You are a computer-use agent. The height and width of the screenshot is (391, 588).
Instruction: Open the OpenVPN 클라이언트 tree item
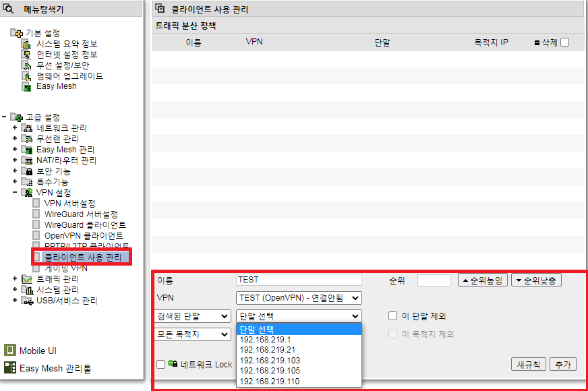point(84,236)
